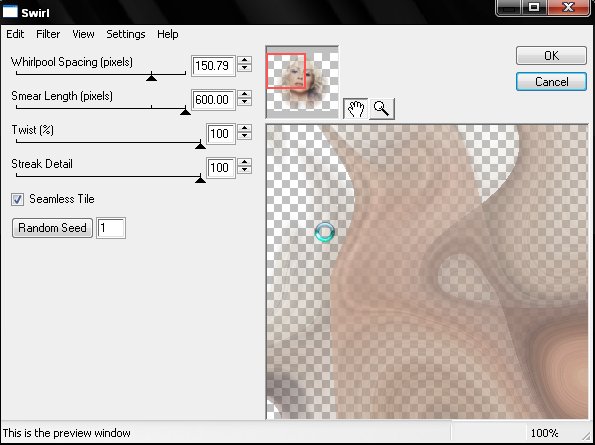Click the OK button
595x445 pixels.
(551, 56)
